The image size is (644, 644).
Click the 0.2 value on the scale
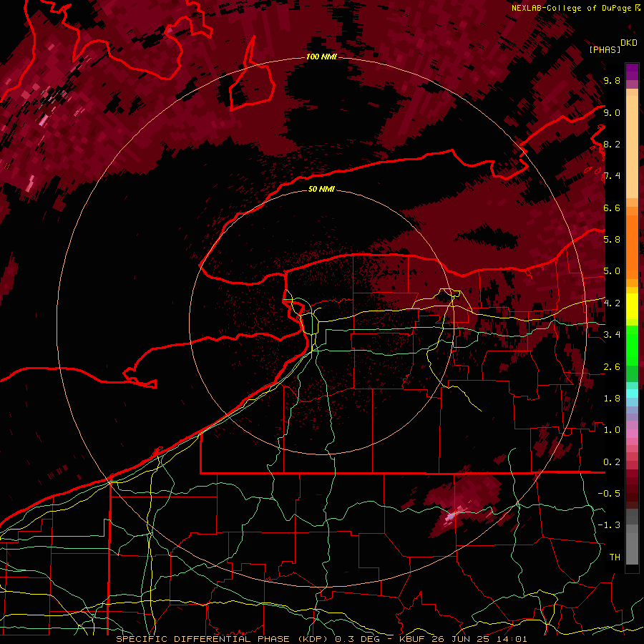coord(612,462)
